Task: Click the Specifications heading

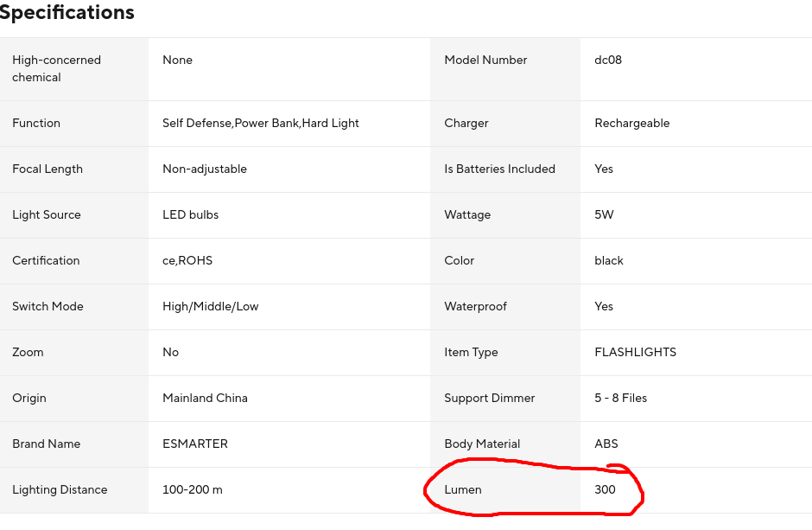Action: point(67,13)
